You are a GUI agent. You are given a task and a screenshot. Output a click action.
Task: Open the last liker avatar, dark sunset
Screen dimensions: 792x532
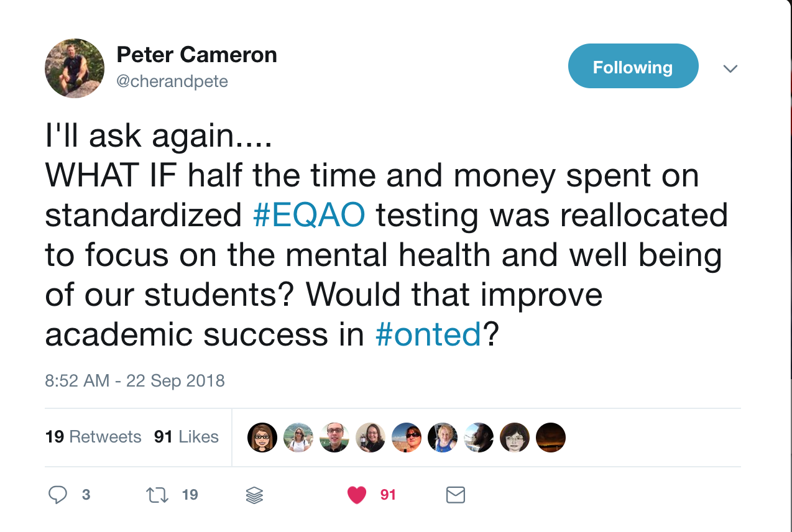click(551, 438)
